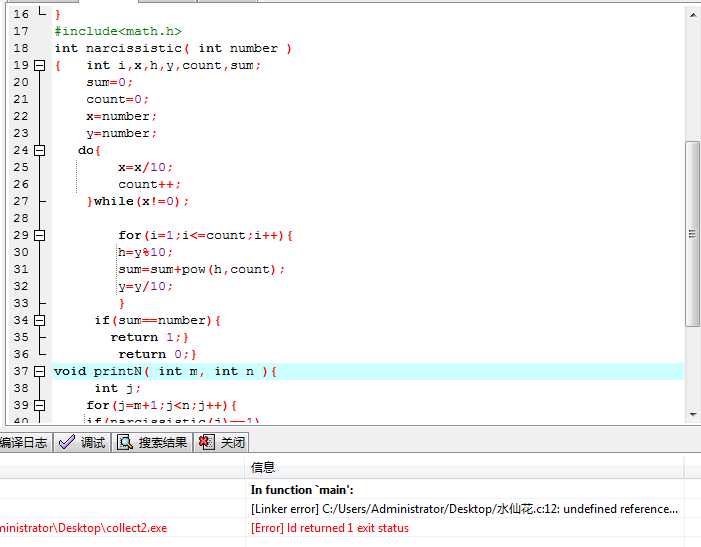
Task: Switch to the 调试 debug tab
Action: (x=82, y=442)
